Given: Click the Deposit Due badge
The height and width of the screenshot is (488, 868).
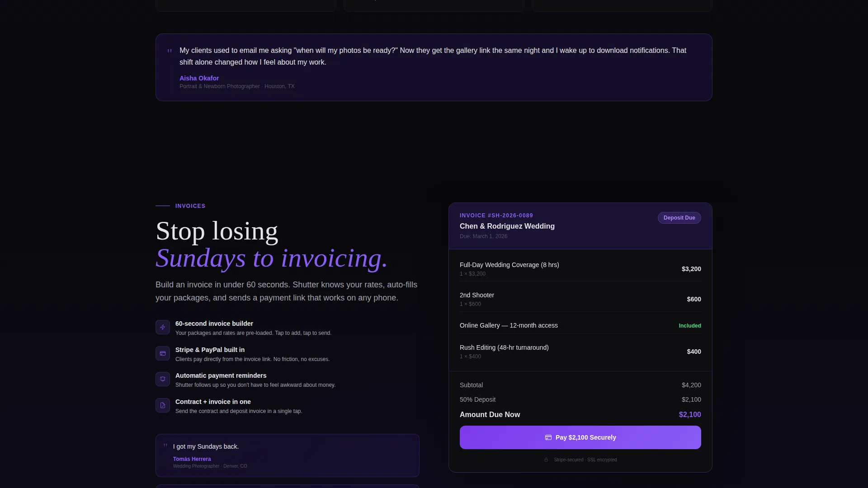Looking at the screenshot, I should click(679, 218).
